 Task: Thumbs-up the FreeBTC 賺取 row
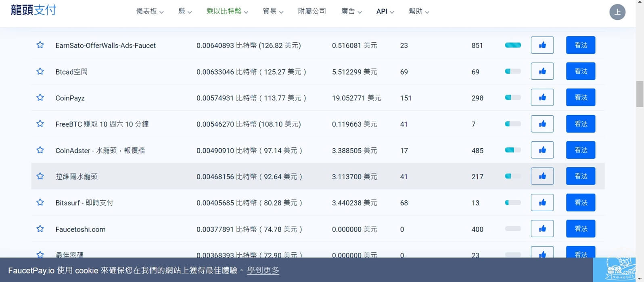click(542, 124)
